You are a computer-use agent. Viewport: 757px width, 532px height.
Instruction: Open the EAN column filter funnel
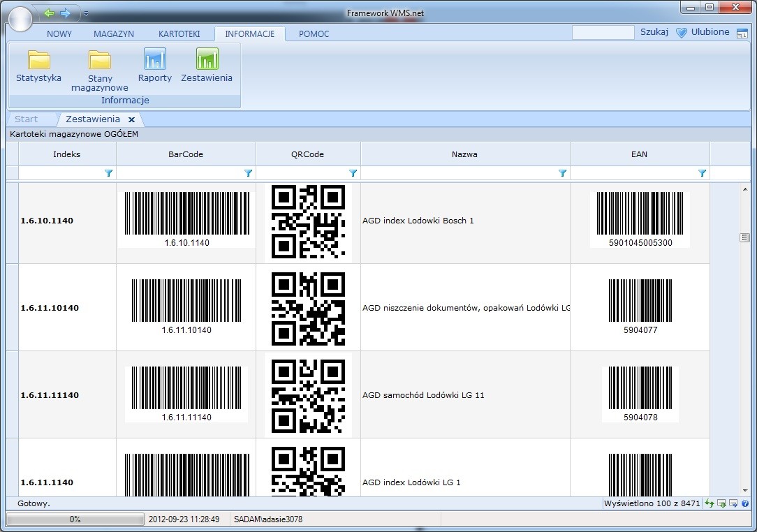click(702, 173)
